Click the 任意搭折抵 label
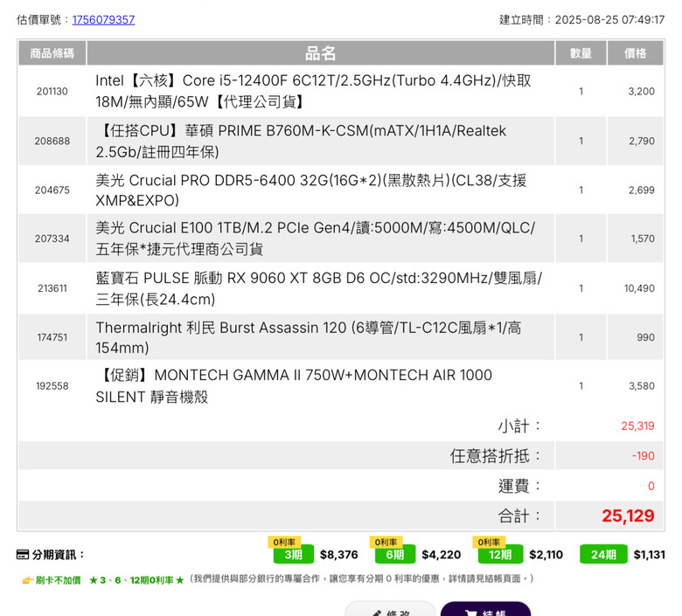This screenshot has width=682, height=616. 496,456
